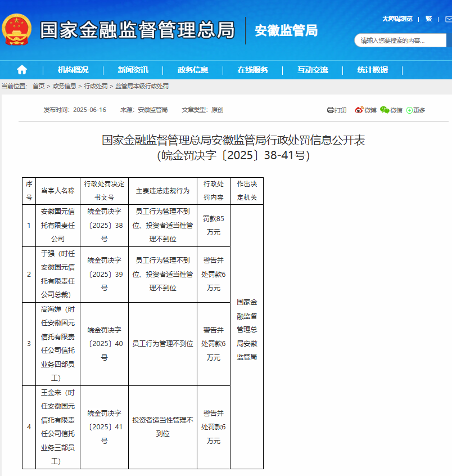This screenshot has height=476, width=452.
Task: Click document number 皖金罚决字〔2025〕41号
Action: pos(105,427)
